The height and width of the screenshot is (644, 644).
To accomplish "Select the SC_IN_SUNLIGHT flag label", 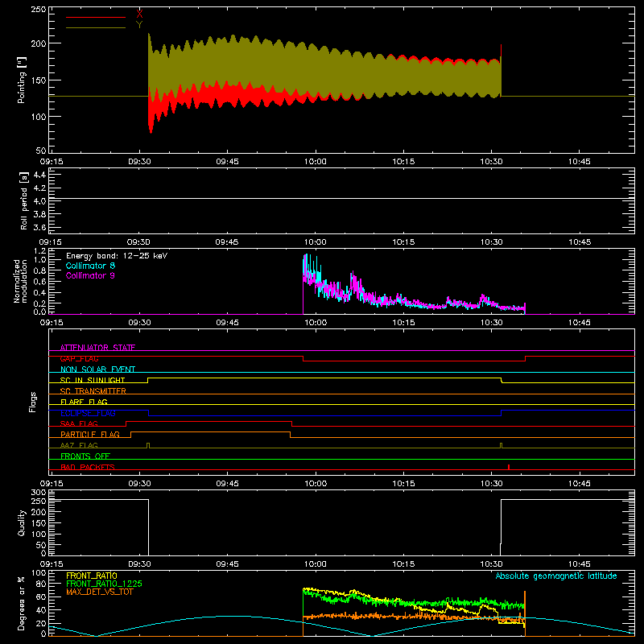I will (x=93, y=380).
